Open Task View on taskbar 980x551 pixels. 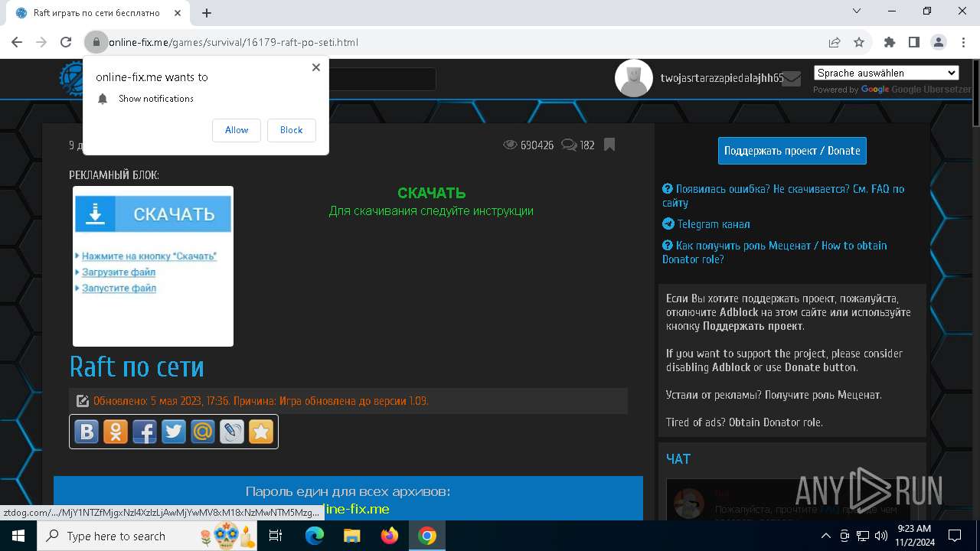point(276,536)
